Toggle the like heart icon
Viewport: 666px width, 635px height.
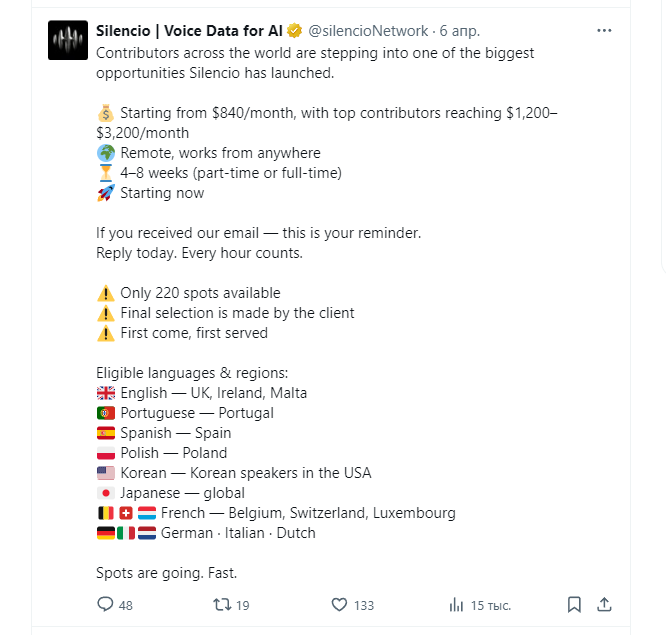pos(339,604)
